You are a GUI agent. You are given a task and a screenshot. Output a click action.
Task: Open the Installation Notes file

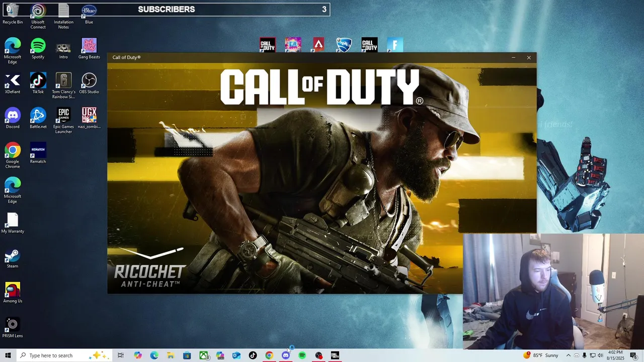(63, 16)
